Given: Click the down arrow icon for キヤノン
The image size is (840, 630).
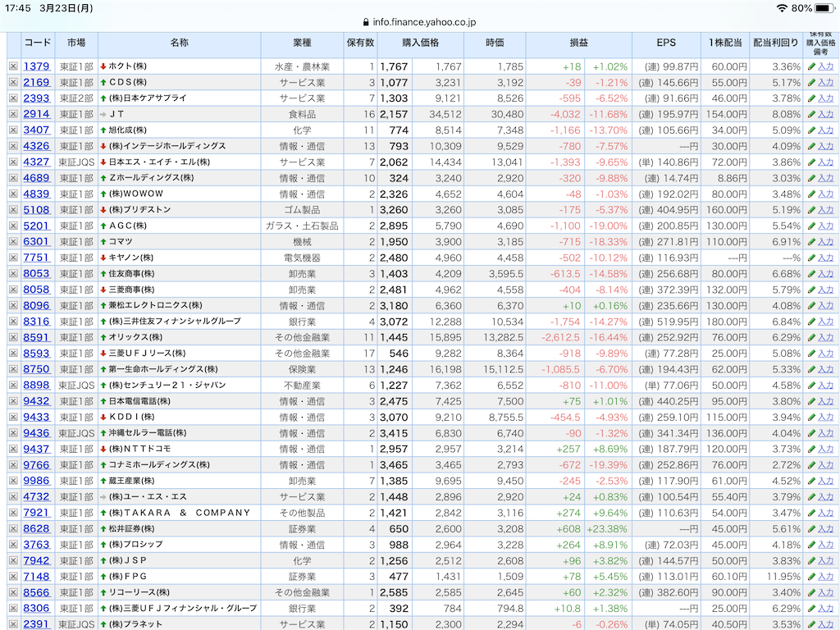Looking at the screenshot, I should (103, 258).
